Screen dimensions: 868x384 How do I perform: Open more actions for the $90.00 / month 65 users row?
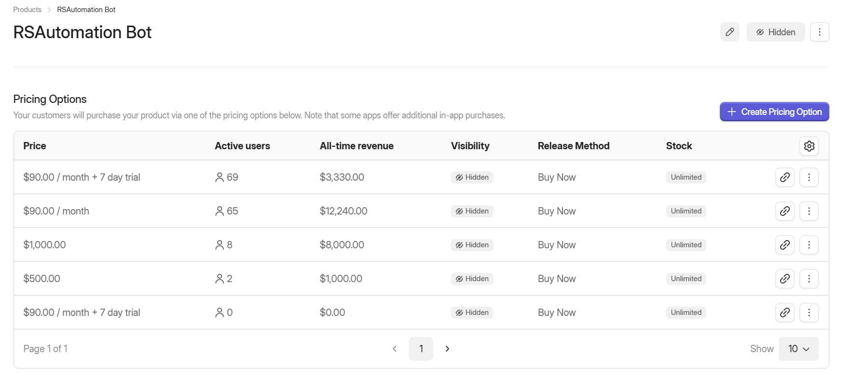pos(809,211)
